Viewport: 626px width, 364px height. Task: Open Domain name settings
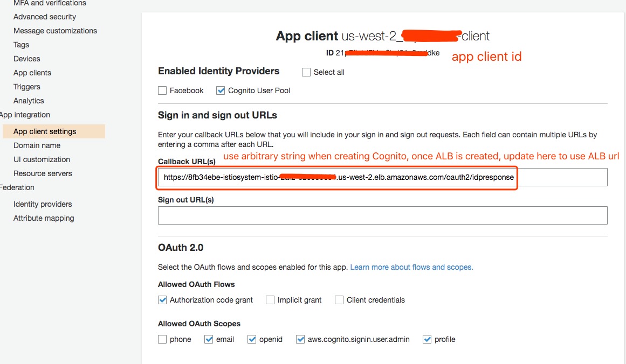pyautogui.click(x=37, y=145)
